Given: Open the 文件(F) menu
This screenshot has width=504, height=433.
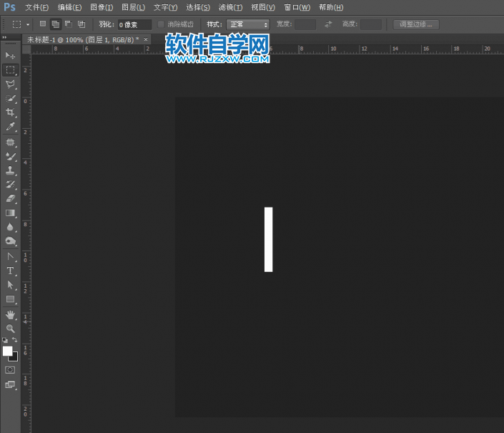Looking at the screenshot, I should [x=36, y=7].
